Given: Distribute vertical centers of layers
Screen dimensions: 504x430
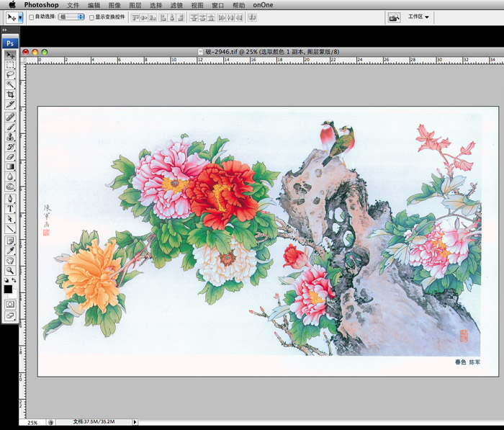Looking at the screenshot, I should point(202,18).
